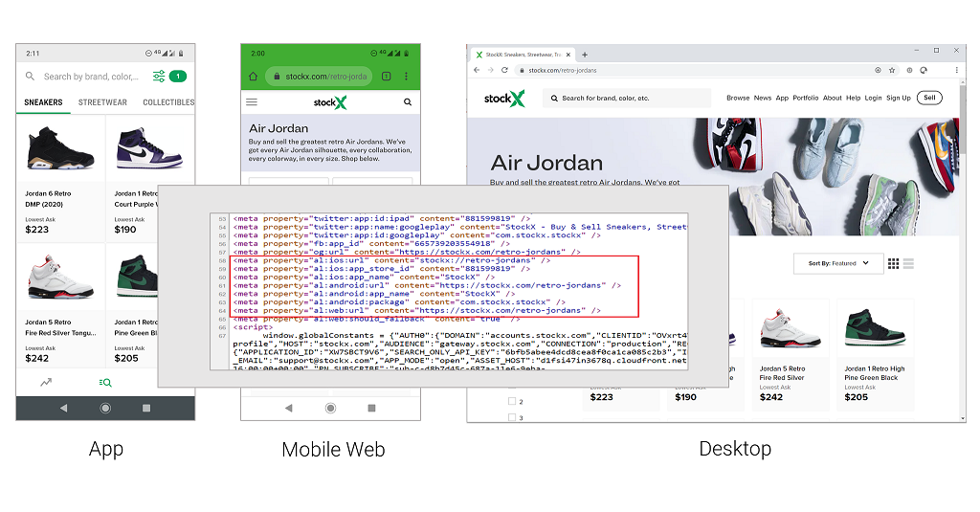This screenshot has width=980, height=512.
Task: Open the App link in the desktop navigation
Action: (782, 99)
